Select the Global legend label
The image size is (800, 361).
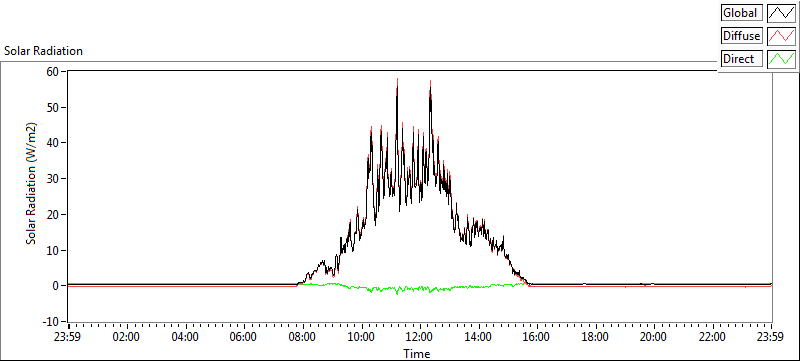coord(742,13)
